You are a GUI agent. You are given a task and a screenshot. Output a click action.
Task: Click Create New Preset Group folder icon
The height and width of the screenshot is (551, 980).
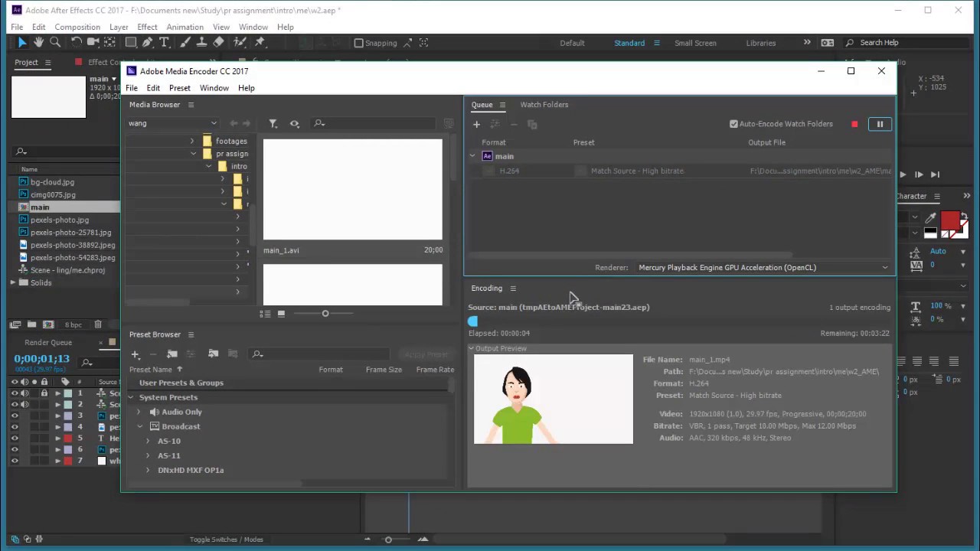(172, 354)
